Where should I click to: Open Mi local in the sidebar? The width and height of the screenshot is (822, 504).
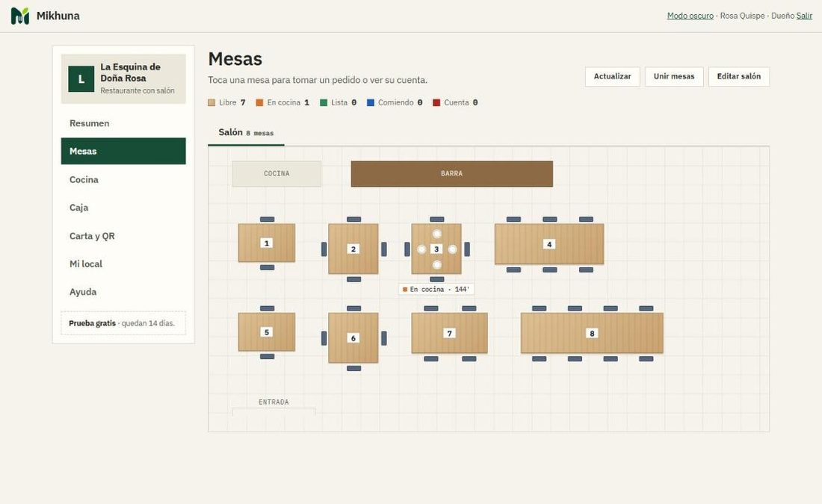coord(123,264)
